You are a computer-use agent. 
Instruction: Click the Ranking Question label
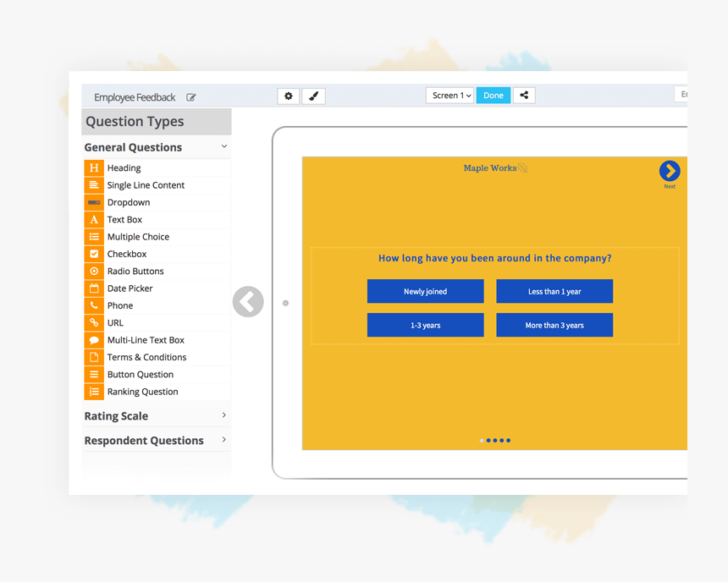[x=142, y=392]
